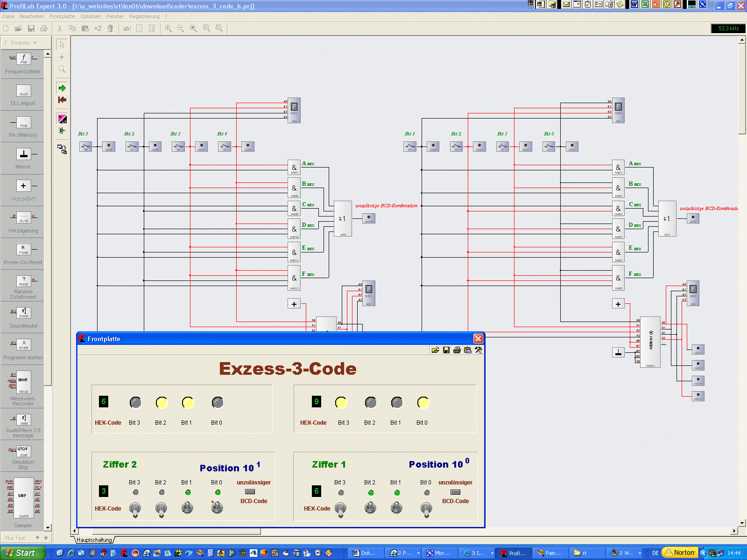
Task: Select the crosshair wiring tool
Action: [x=62, y=57]
